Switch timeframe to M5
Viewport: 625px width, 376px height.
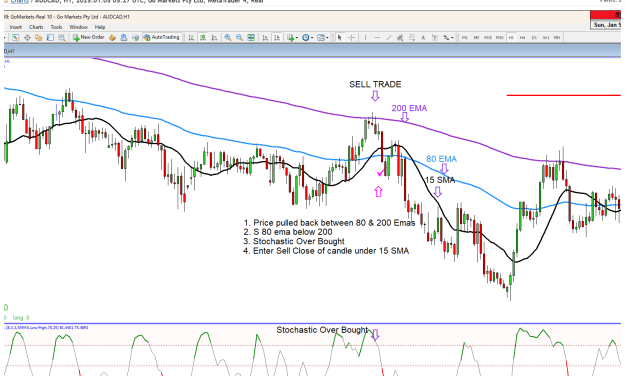click(x=476, y=37)
